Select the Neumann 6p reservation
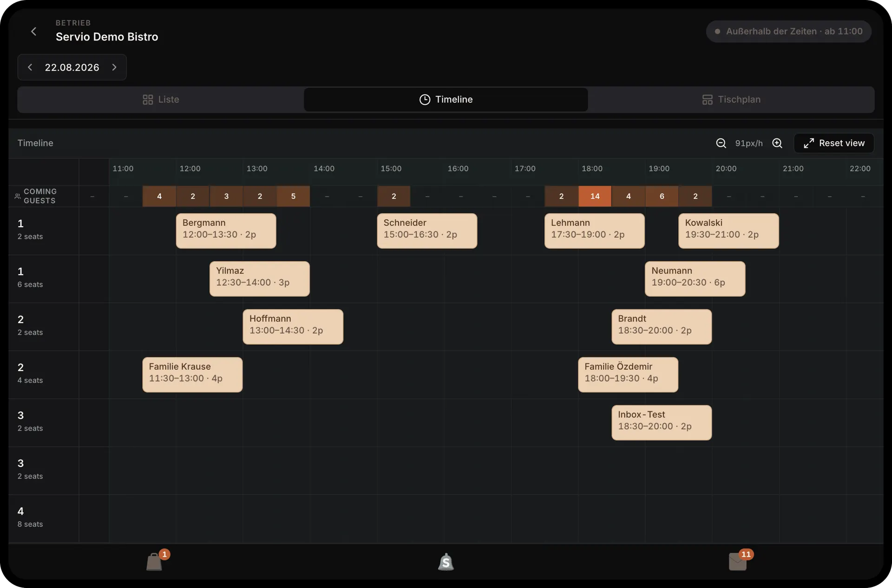Screen dimensions: 892x588 click(x=695, y=279)
